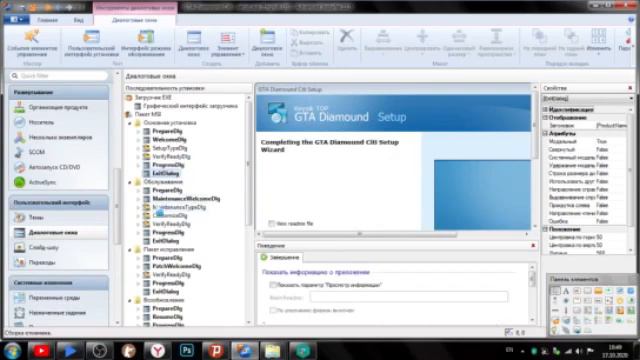Click the add dialog window ribbon icon
This screenshot has height=360, width=640.
tap(267, 43)
